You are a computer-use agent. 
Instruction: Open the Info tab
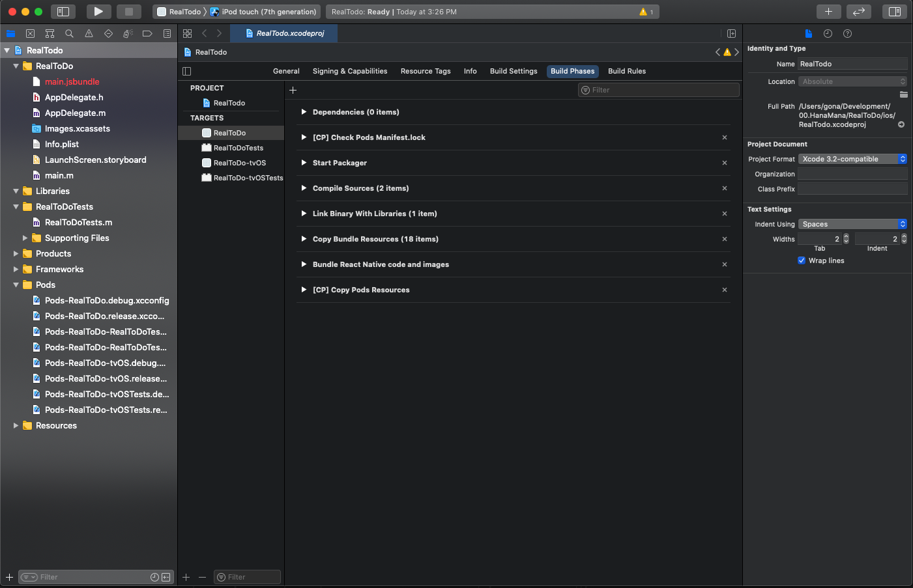pyautogui.click(x=471, y=71)
